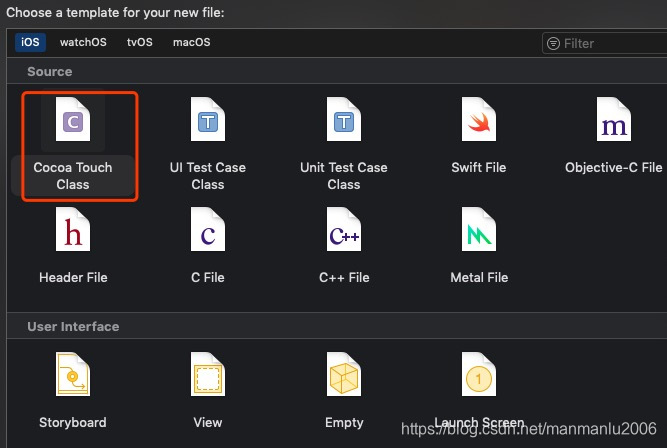Image resolution: width=667 pixels, height=448 pixels.
Task: Switch to the iOS platform tab
Action: point(30,42)
